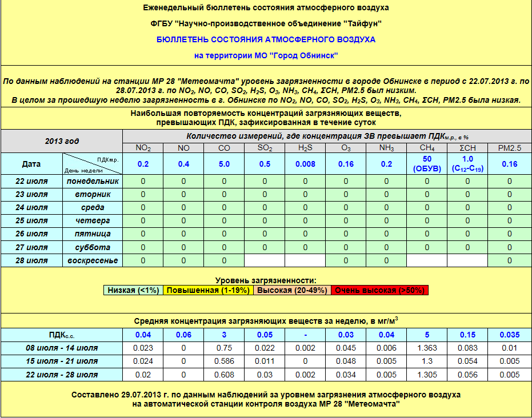This screenshot has width=532, height=418.
Task: Click the NO2 column header
Action: click(x=143, y=148)
